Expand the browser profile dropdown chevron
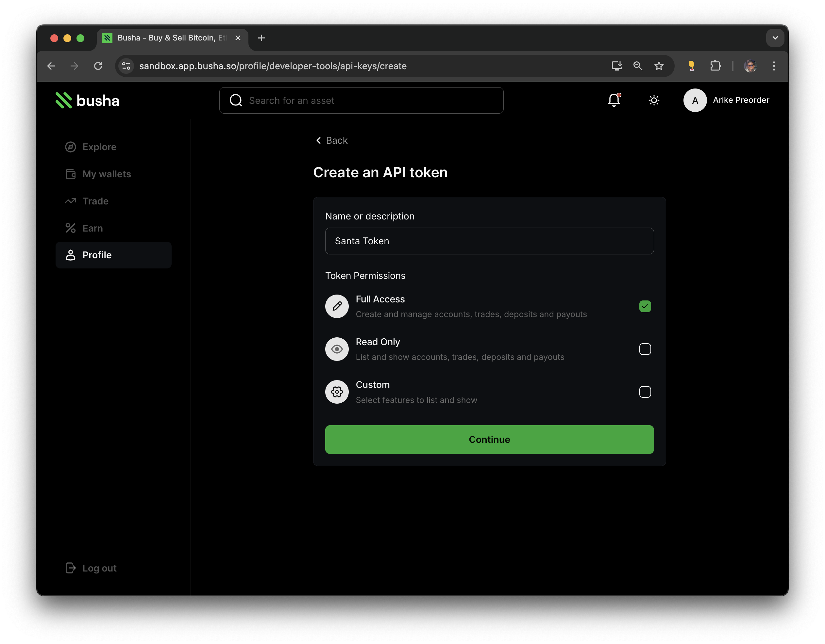825x644 pixels. 775,38
